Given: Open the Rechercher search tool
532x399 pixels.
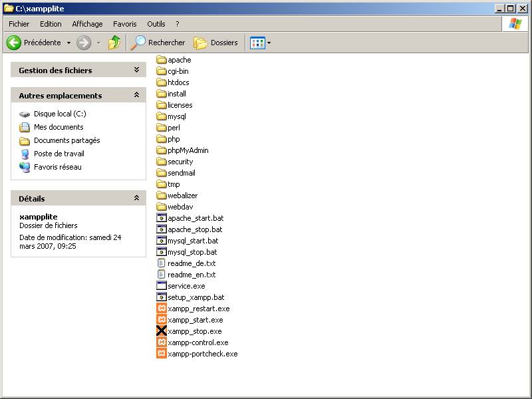Looking at the screenshot, I should tap(158, 43).
